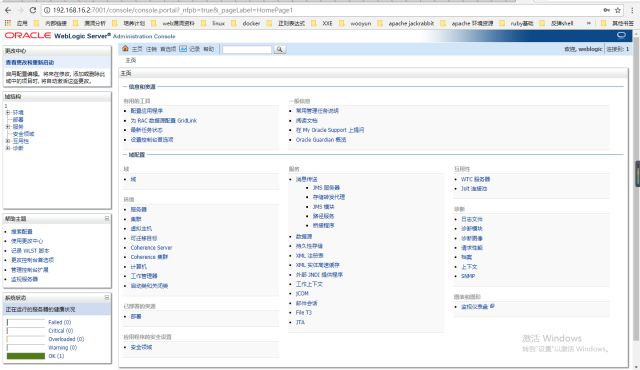Click the green OK health bar
This screenshot has height=370, width=640.
[x=26, y=356]
